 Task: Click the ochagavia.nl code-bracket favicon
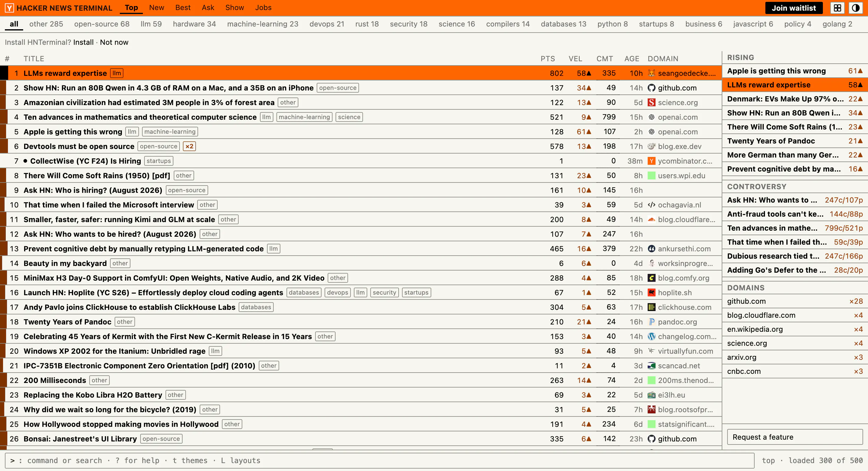pyautogui.click(x=652, y=205)
